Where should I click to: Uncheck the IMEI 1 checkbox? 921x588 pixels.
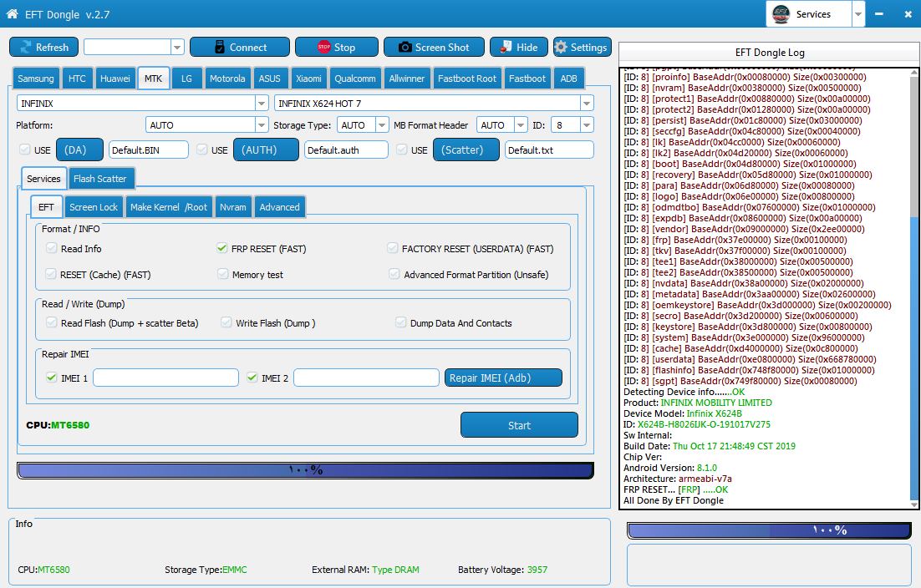(x=52, y=378)
